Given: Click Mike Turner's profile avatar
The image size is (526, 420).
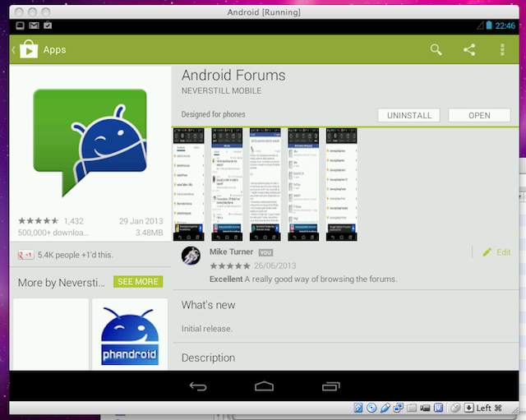Looking at the screenshot, I should [191, 256].
